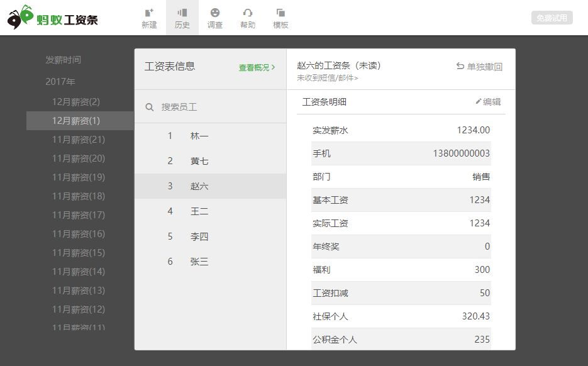Image resolution: width=588 pixels, height=366 pixels.
Task: Click the 年终奖 row label
Action: point(326,247)
